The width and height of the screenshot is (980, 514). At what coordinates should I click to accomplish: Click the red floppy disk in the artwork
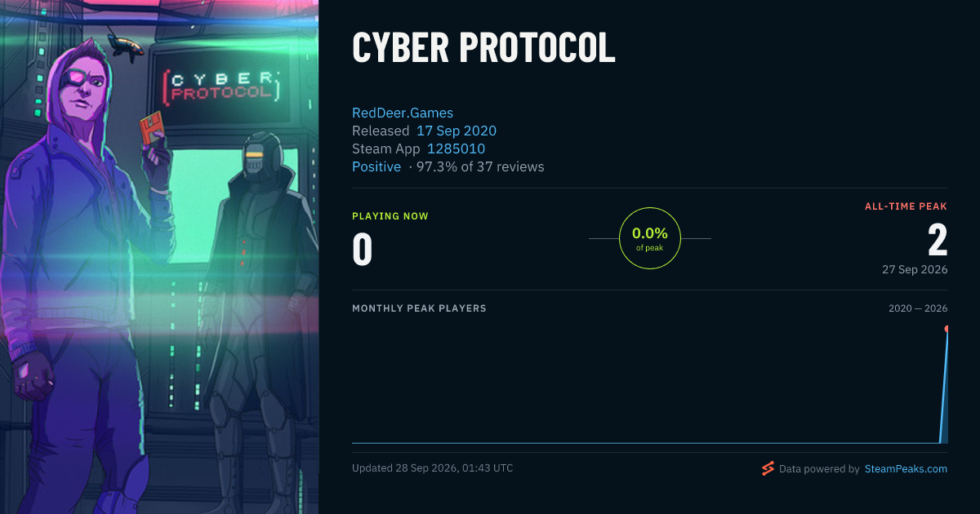pos(149,130)
